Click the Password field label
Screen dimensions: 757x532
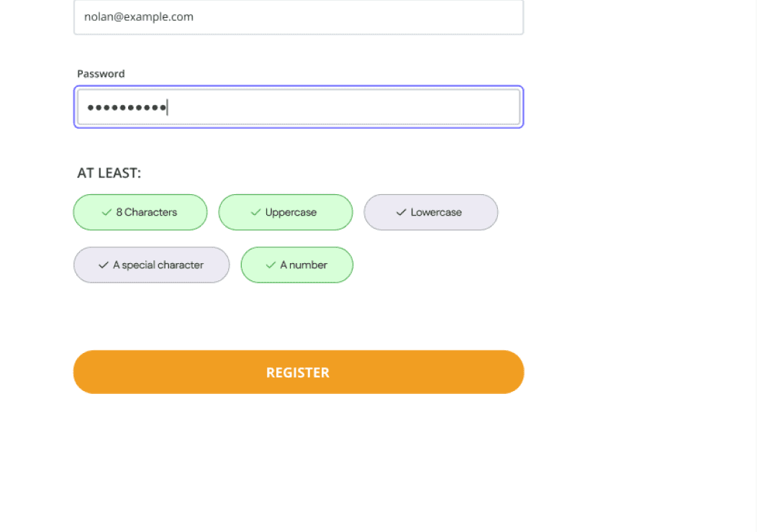(101, 74)
